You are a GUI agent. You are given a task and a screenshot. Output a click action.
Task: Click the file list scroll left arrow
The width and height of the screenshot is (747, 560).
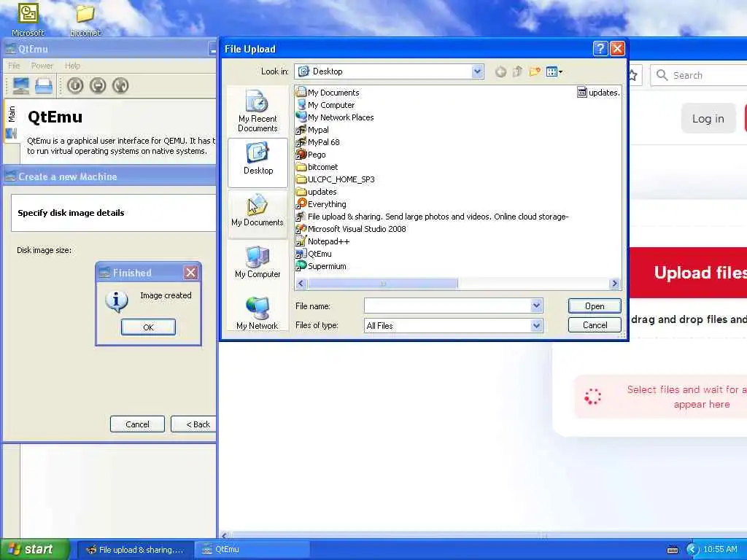point(301,284)
